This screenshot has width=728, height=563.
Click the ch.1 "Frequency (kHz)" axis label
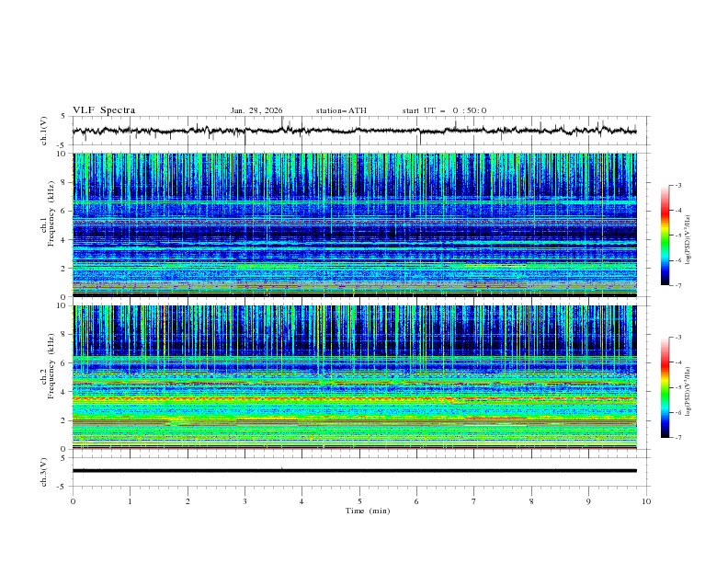click(51, 214)
